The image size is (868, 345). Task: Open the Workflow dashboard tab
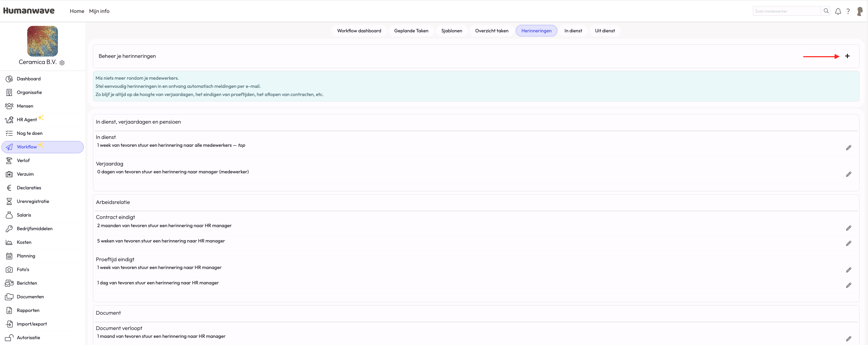(359, 31)
